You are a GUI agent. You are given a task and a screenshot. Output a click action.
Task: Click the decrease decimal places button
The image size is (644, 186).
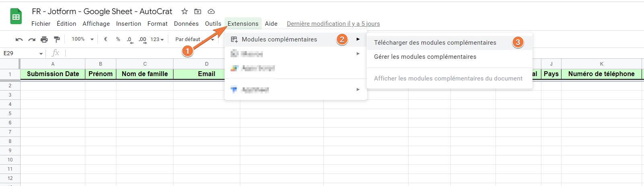(129, 39)
